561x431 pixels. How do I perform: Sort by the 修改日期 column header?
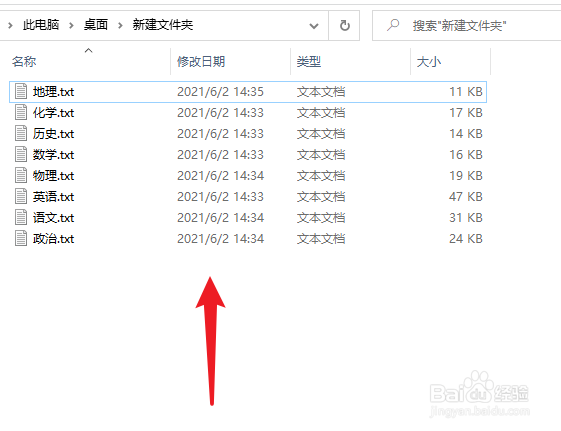click(201, 62)
